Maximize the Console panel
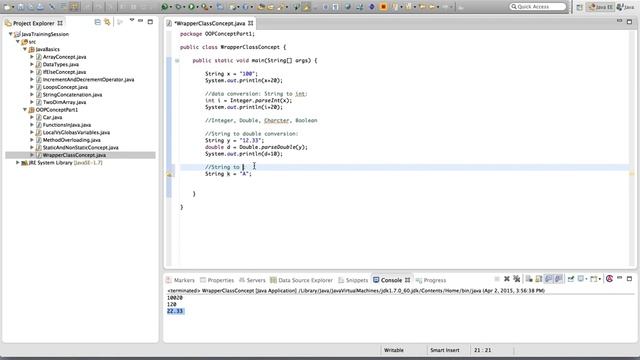Screen dimensions: 640x360 click(629, 278)
